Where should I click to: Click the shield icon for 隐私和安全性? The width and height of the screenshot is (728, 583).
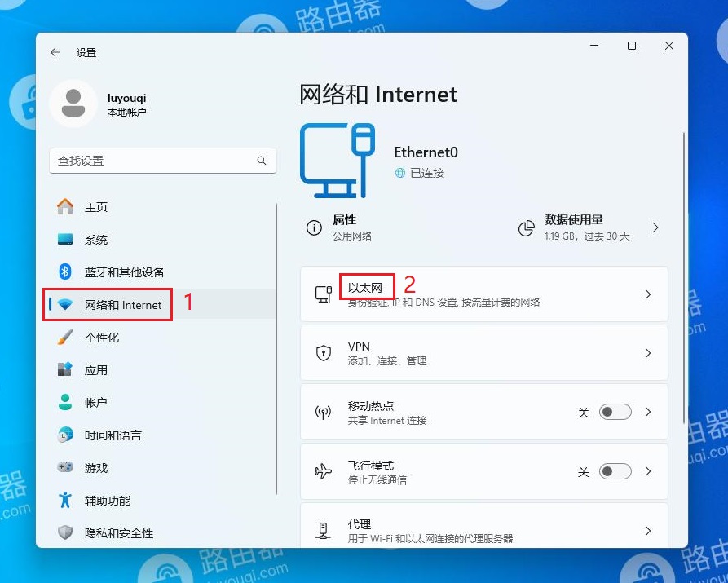pyautogui.click(x=65, y=532)
